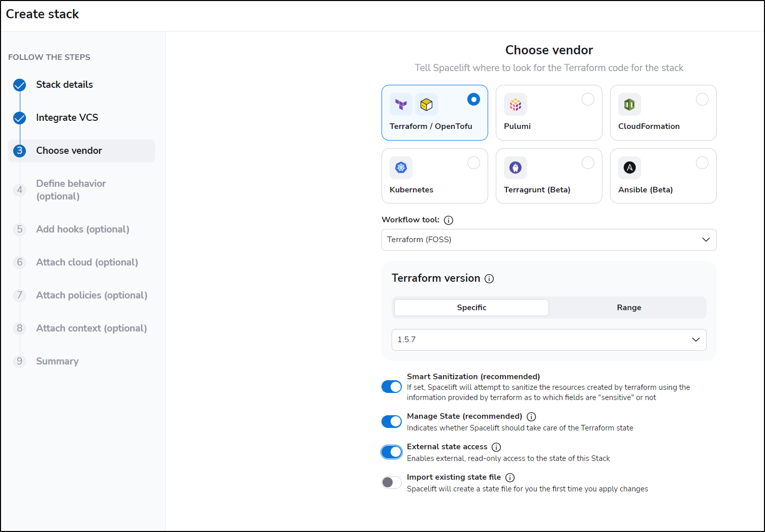Viewport: 765px width, 532px height.
Task: Switch to the Range version tab
Action: point(629,308)
